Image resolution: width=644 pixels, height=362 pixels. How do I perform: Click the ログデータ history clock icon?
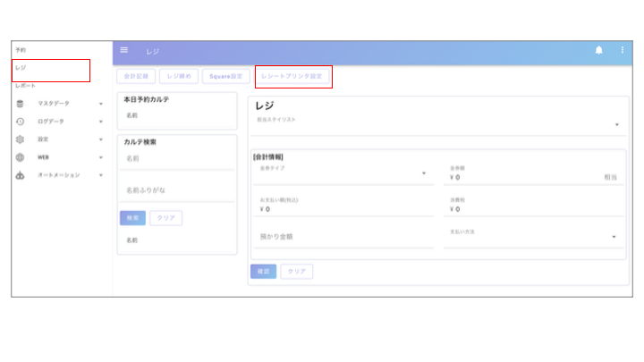[20, 122]
